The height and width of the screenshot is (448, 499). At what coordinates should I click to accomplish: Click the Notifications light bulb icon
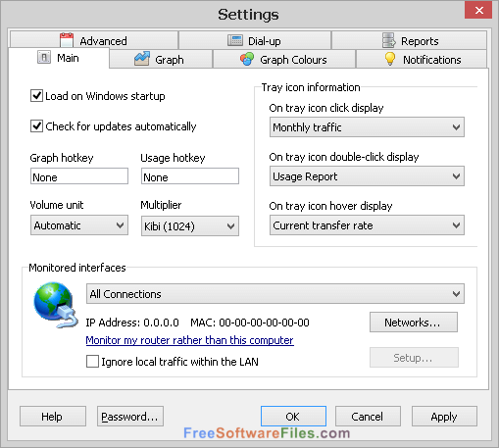click(390, 59)
